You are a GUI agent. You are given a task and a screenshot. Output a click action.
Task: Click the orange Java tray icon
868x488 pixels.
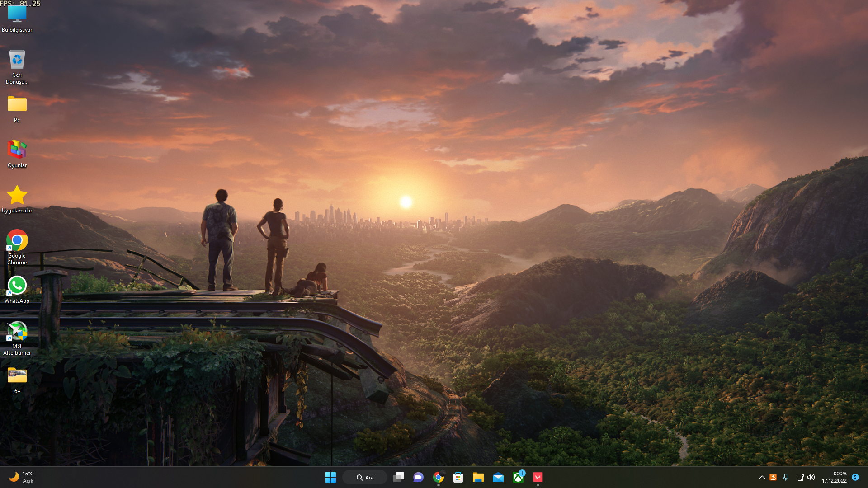point(773,477)
